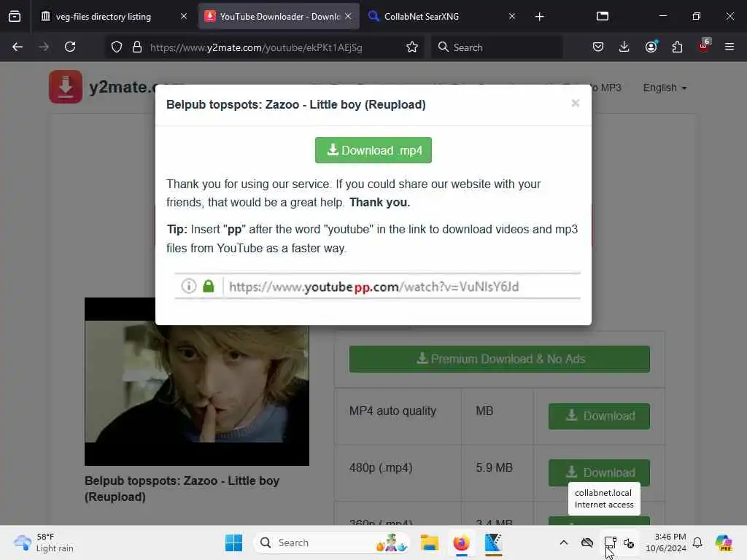Open Firefox account icon
Screen dimensions: 747x560
pos(651,47)
